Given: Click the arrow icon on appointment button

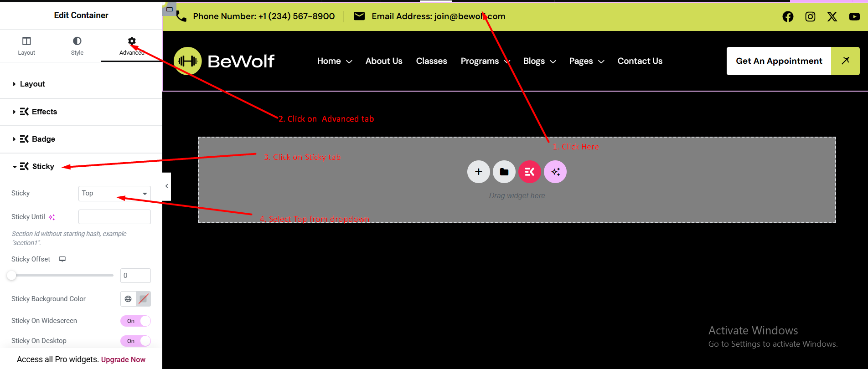Looking at the screenshot, I should (x=845, y=61).
